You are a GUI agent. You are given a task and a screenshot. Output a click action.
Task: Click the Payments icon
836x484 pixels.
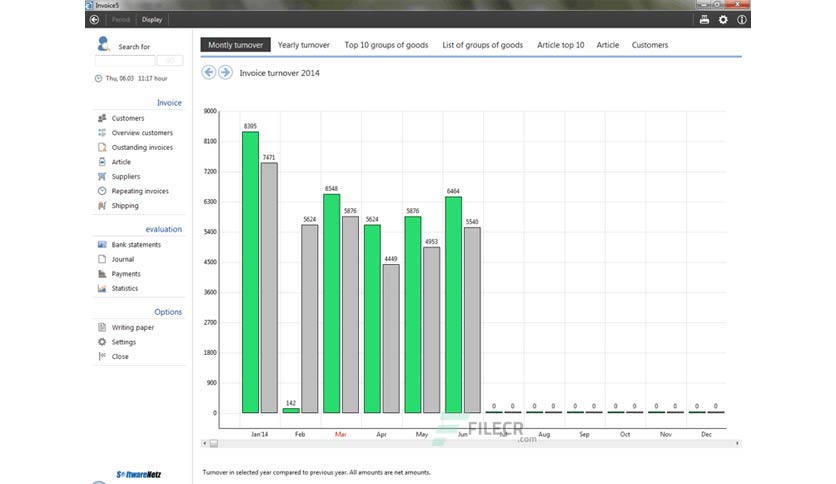coord(102,273)
